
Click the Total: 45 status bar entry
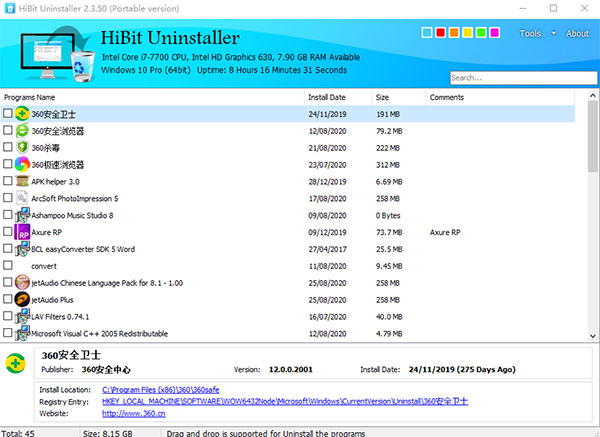[18, 433]
